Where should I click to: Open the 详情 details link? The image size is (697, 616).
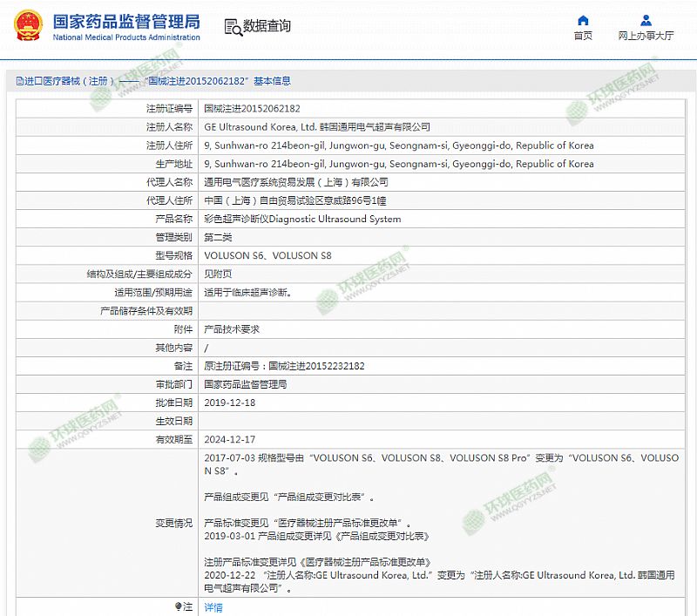coord(213,607)
